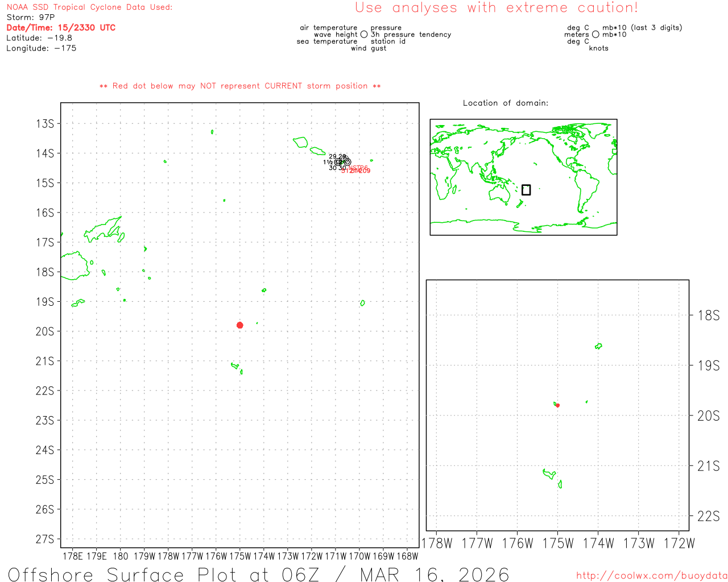Click the 'Location of domain:' label
The height and width of the screenshot is (582, 728).
[x=505, y=103]
